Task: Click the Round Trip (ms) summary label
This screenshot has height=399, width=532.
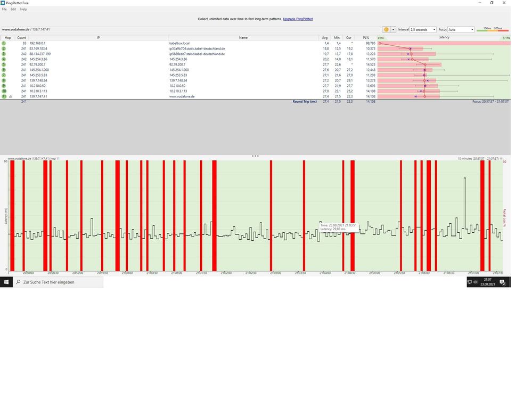Action: tap(305, 101)
